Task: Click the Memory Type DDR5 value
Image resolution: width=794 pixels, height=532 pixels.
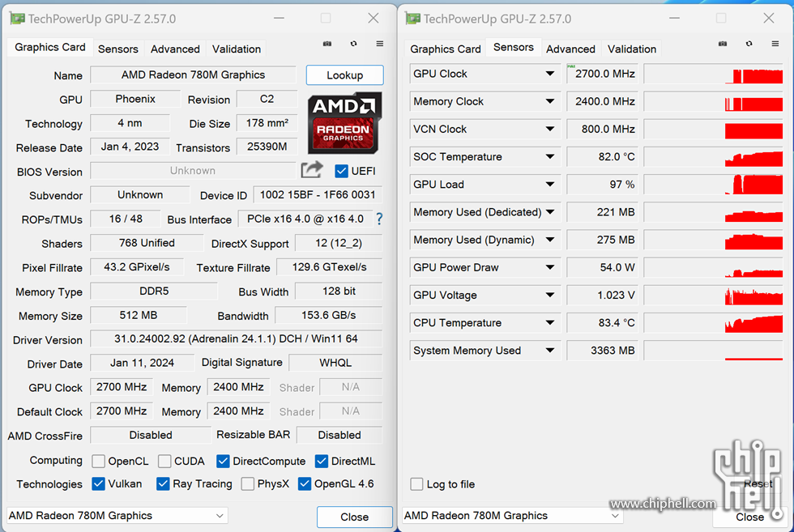Action: (x=154, y=291)
